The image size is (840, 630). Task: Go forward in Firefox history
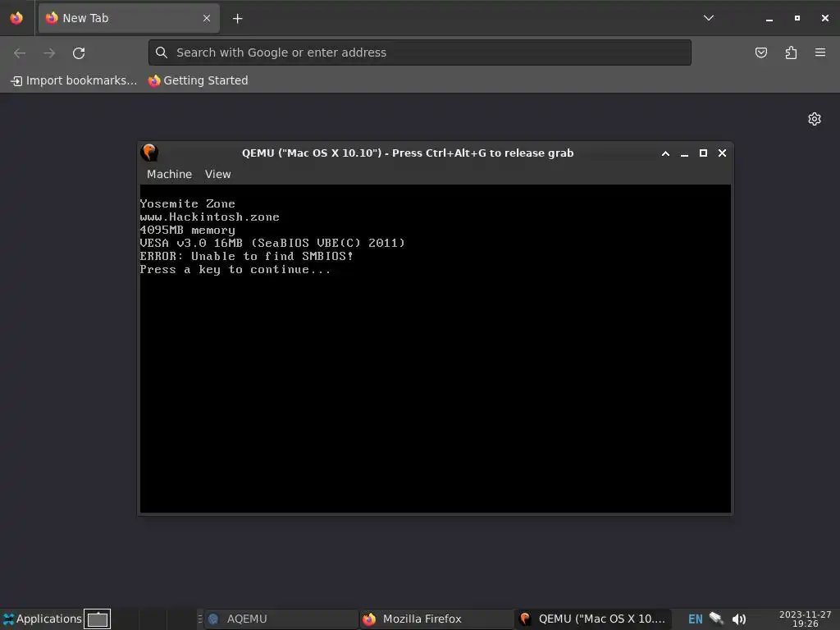(x=49, y=53)
